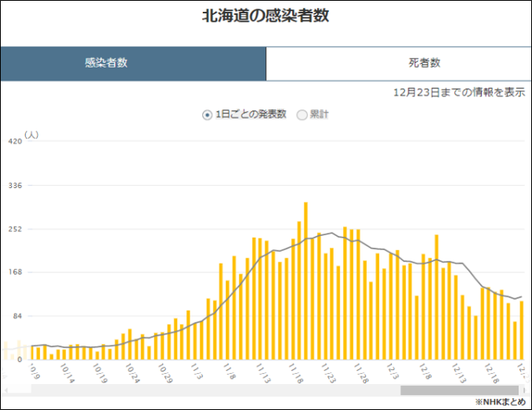
Task: Switch to the 死者数 tab
Action: click(399, 64)
